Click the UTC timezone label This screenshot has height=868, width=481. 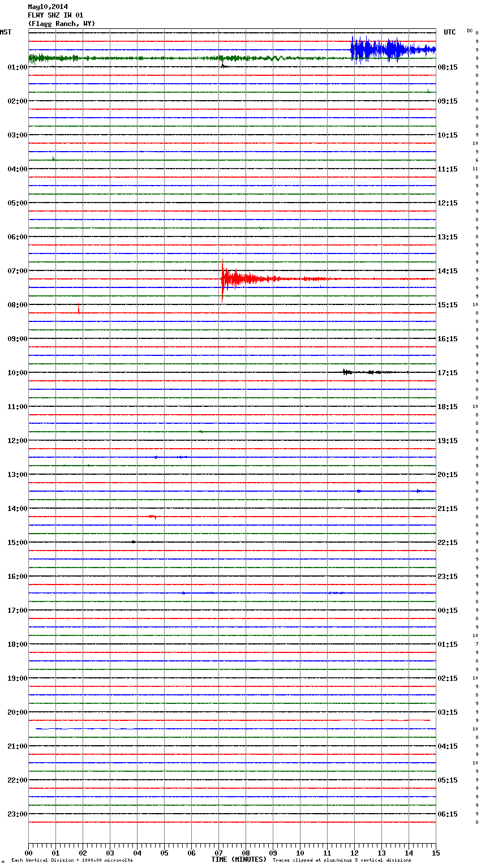(450, 32)
